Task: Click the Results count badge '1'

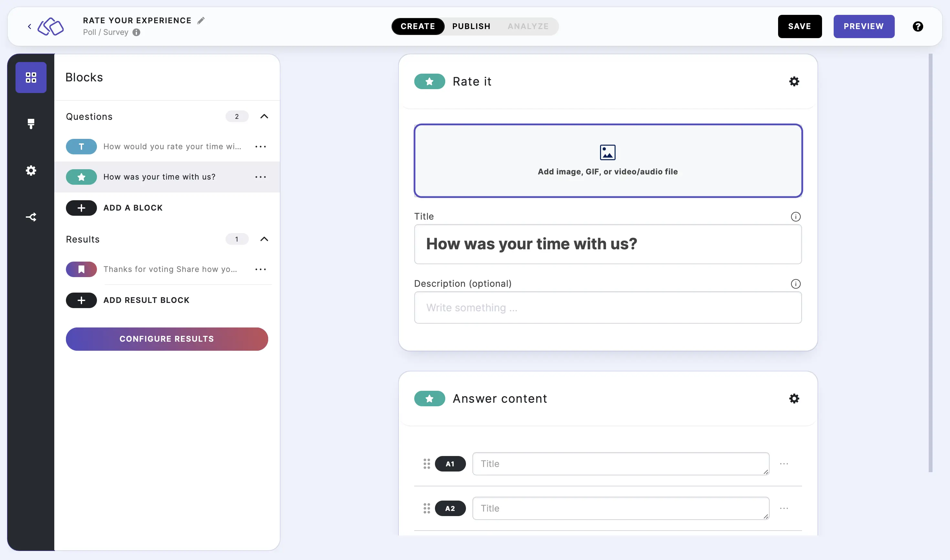Action: point(237,239)
